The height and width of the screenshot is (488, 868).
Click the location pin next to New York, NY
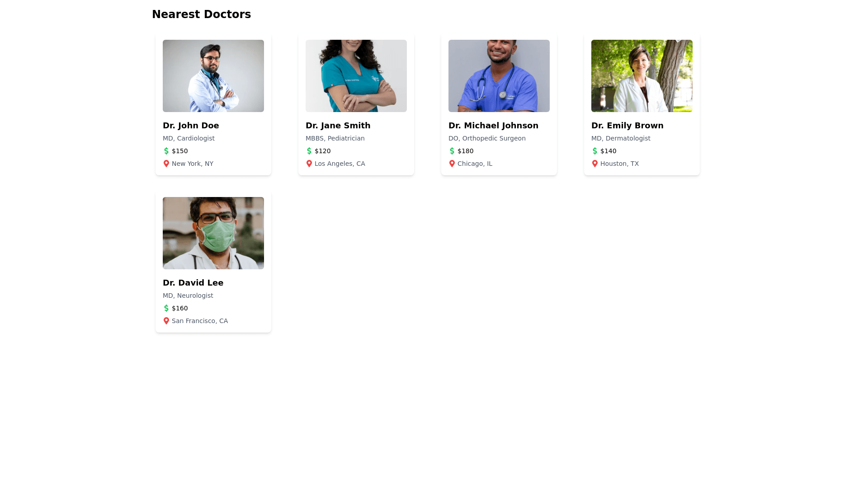tap(166, 164)
